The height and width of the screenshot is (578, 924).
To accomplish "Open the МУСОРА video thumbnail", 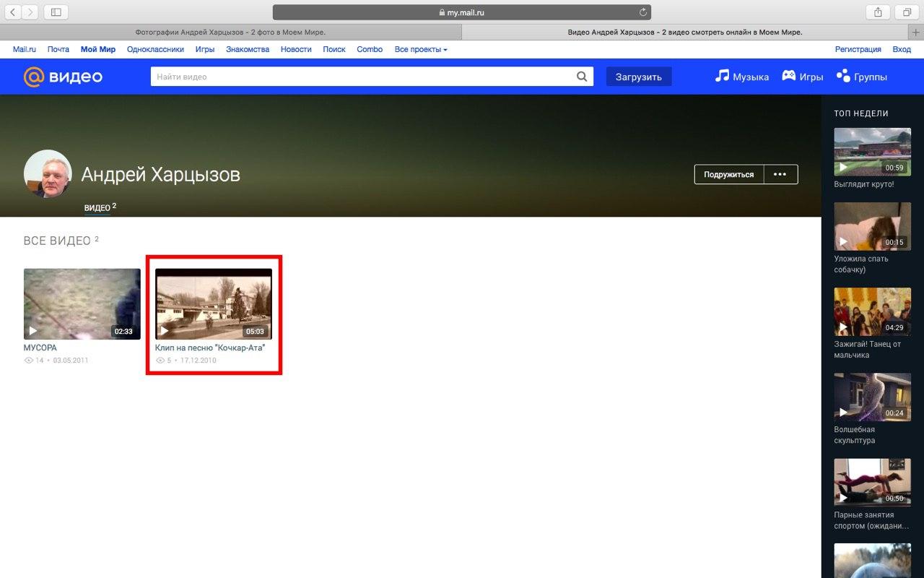I will click(x=82, y=304).
